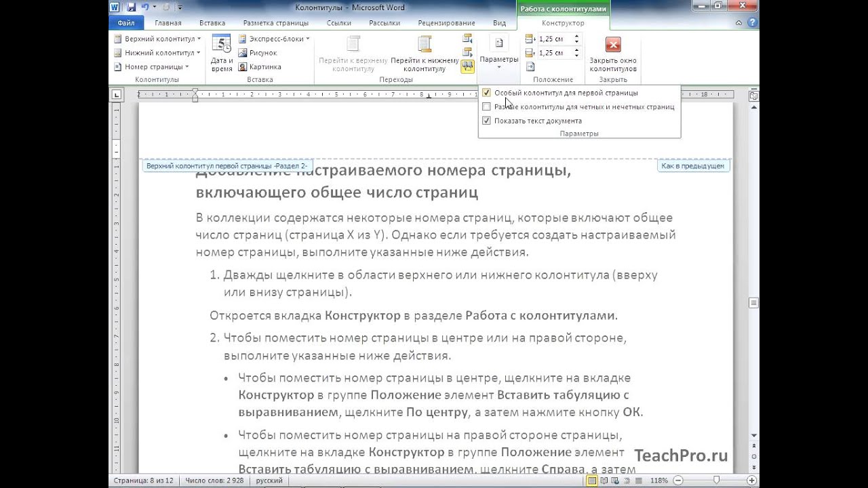The width and height of the screenshot is (868, 488).
Task: Click the Previous section navigation icon
Action: [x=467, y=39]
